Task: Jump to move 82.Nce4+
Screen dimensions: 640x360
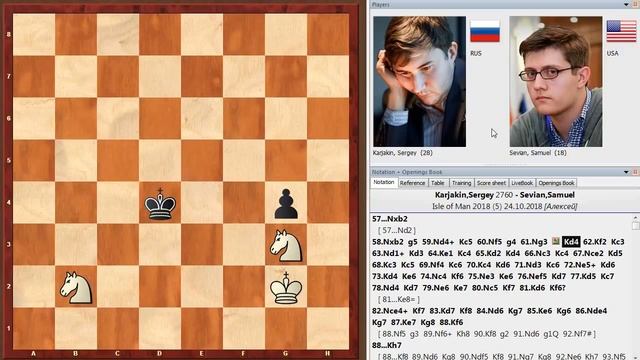Action: [x=390, y=311]
